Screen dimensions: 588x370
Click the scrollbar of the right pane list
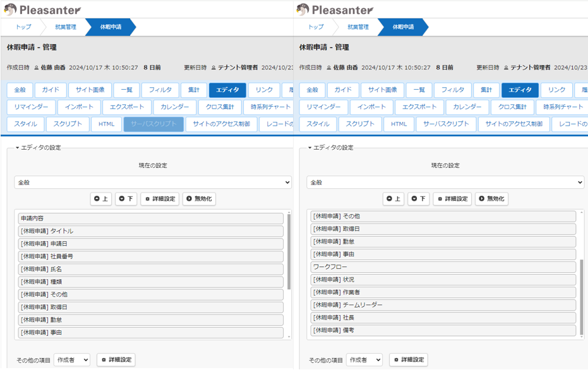[582, 297]
